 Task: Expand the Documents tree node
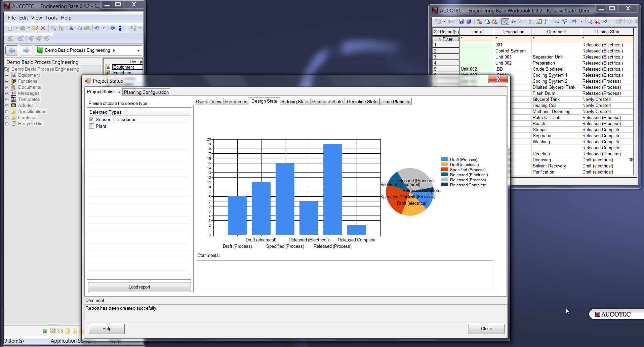[7, 87]
